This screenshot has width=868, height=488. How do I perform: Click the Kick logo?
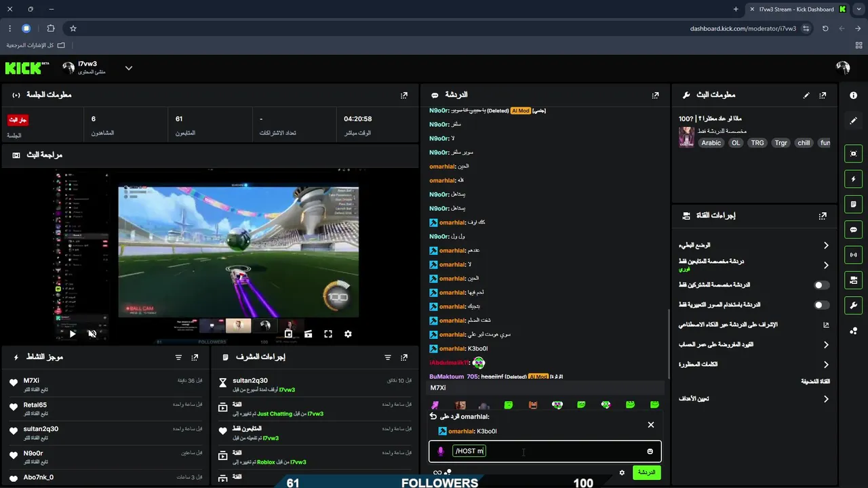point(27,68)
